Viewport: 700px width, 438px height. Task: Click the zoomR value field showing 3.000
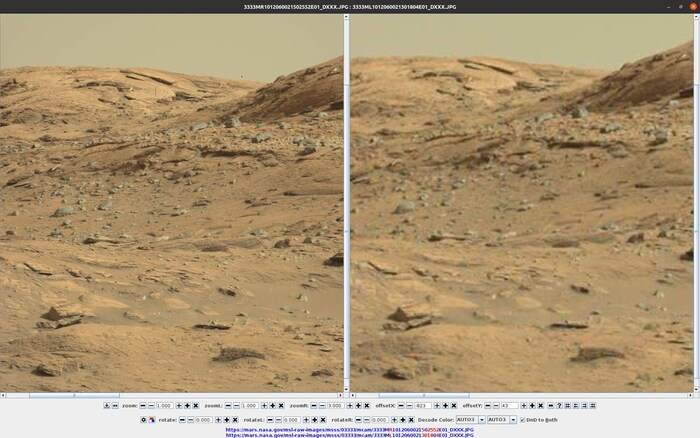click(x=335, y=406)
